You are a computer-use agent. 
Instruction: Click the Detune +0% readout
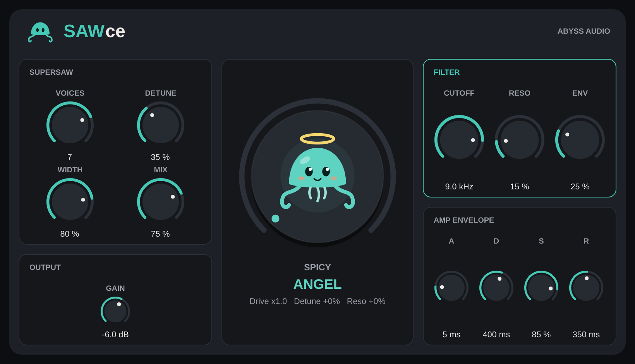pos(317,301)
